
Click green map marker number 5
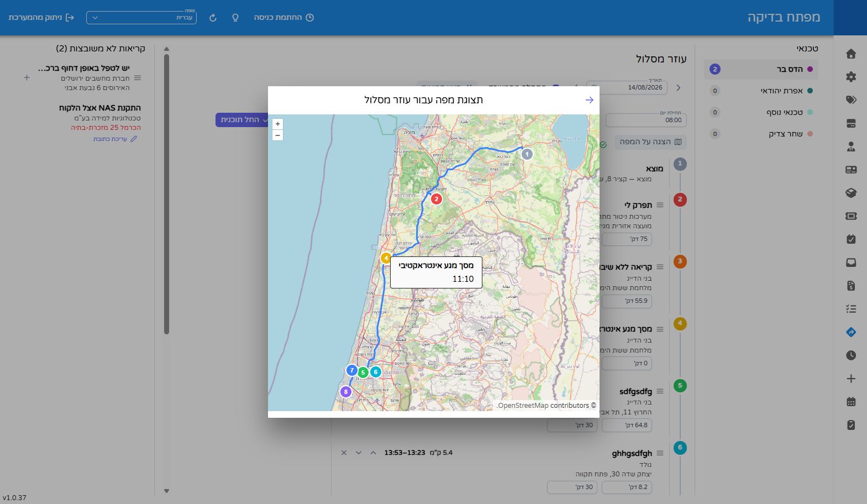tap(363, 372)
